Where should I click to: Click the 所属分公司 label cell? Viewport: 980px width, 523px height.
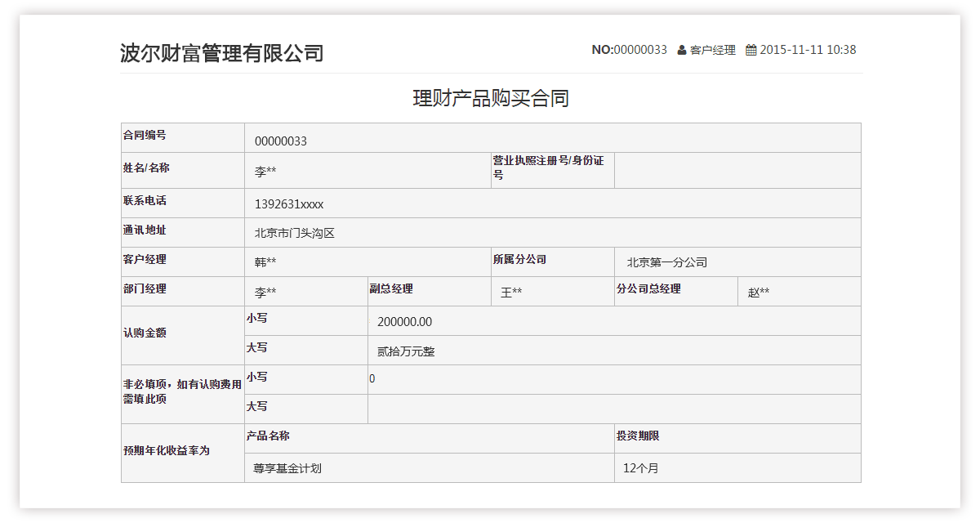point(553,262)
